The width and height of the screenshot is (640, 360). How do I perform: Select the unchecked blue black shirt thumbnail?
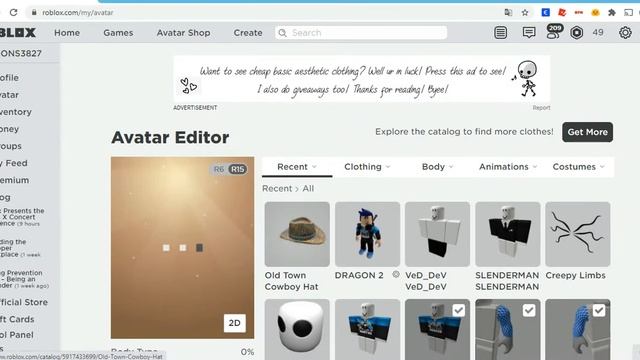pos(367,329)
